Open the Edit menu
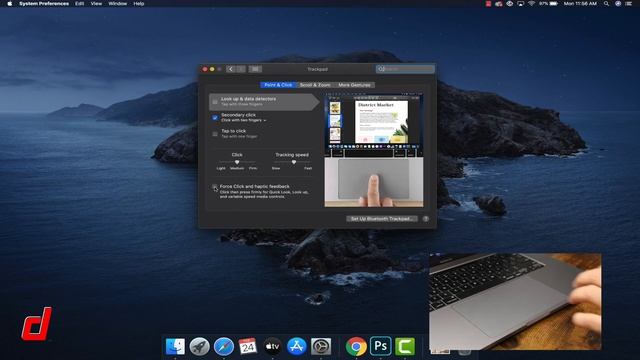The width and height of the screenshot is (640, 360). [80, 4]
